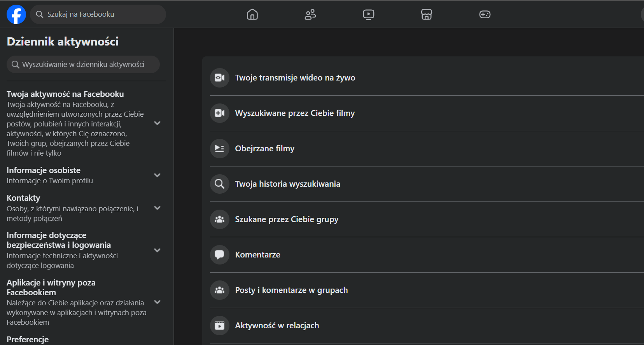Expand Aplikacje i witryny poza Facebookiem
The image size is (644, 345).
[x=157, y=302]
